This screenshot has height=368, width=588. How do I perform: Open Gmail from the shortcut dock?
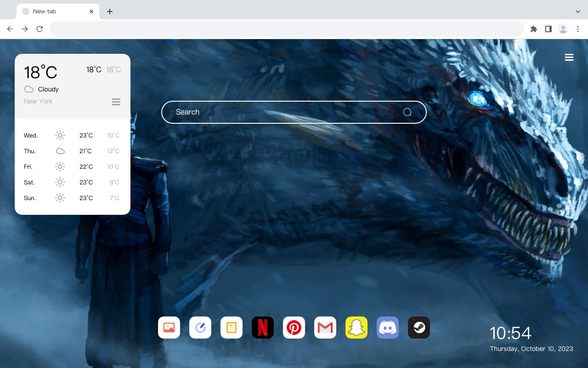(x=325, y=328)
